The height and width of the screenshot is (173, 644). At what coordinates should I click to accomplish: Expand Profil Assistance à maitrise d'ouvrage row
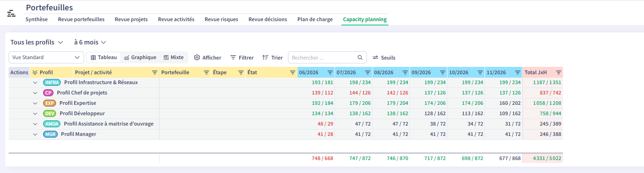point(35,124)
